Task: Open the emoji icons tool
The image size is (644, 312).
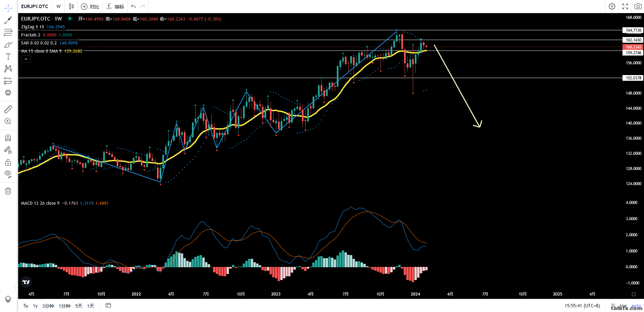Action: [x=8, y=93]
